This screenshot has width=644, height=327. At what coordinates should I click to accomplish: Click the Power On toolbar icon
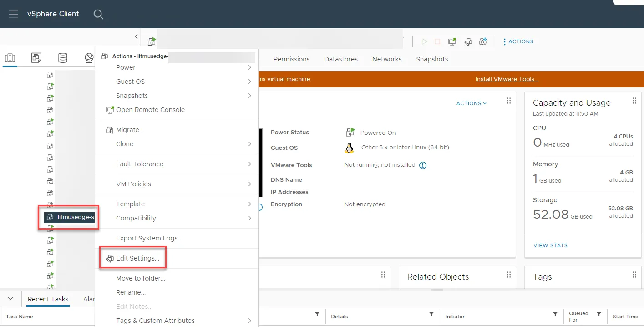tap(424, 41)
